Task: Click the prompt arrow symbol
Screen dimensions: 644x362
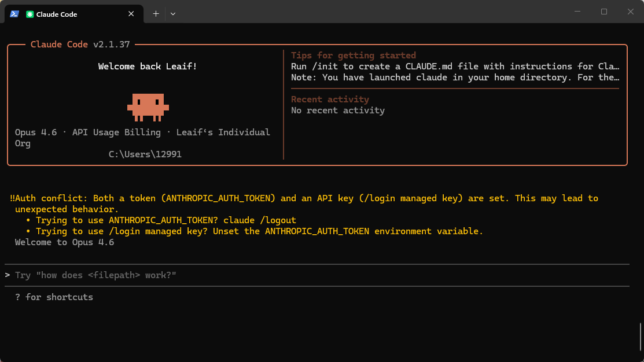Action: click(8, 275)
